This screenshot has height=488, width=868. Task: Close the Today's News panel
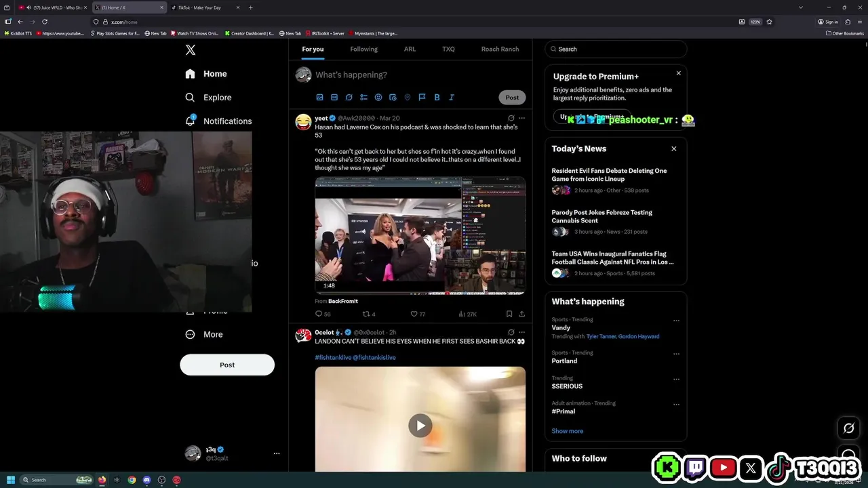(x=673, y=148)
